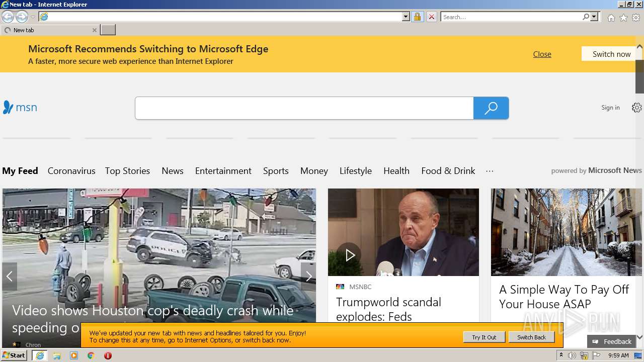Image resolution: width=644 pixels, height=362 pixels.
Task: Open the snowy street house ad image
Action: pos(567,232)
